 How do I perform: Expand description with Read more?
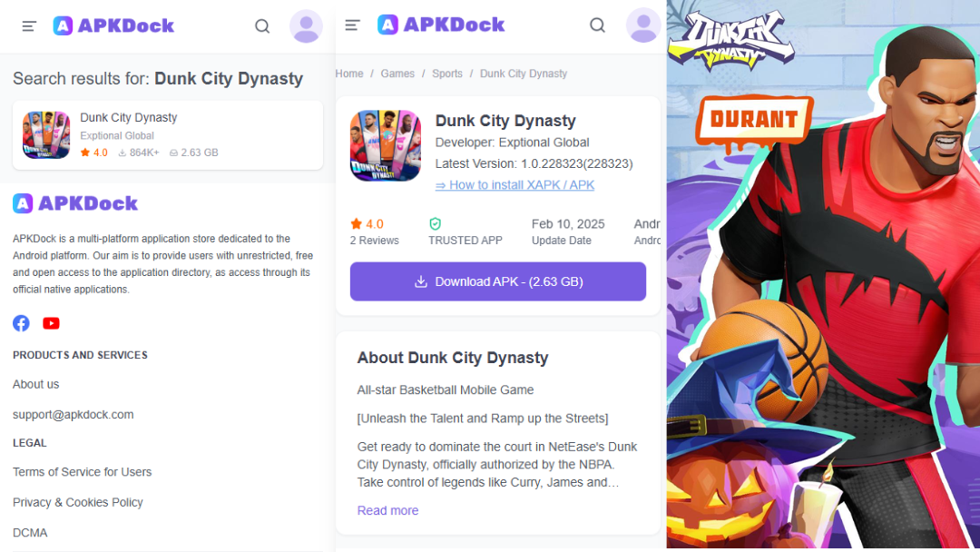[387, 510]
